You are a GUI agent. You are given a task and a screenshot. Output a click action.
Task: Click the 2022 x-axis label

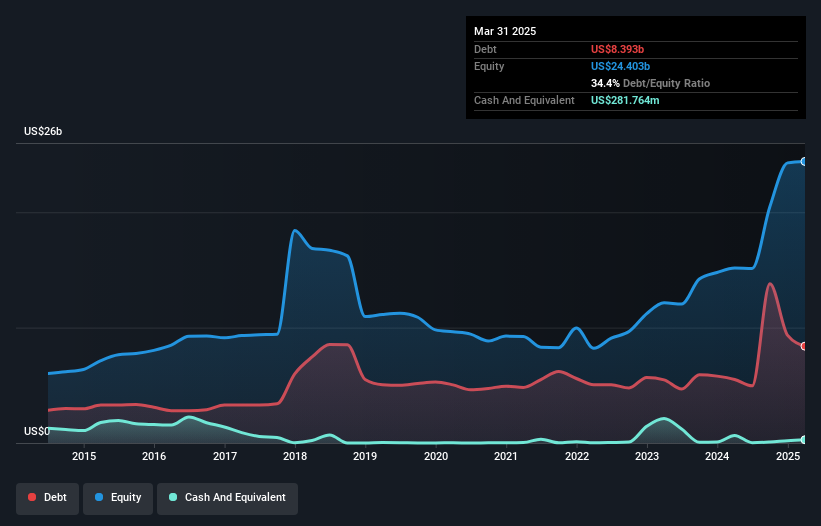click(576, 456)
